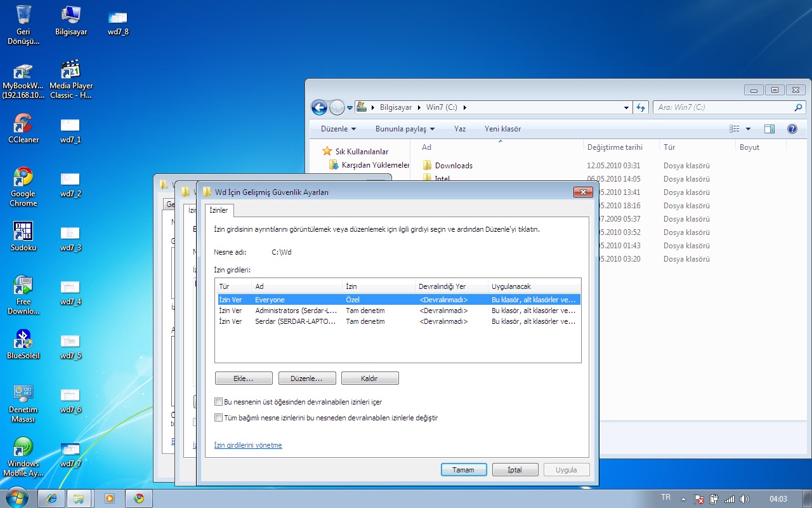Launch Google Chrome desktop shortcut
This screenshot has height=508, width=812.
click(23, 187)
